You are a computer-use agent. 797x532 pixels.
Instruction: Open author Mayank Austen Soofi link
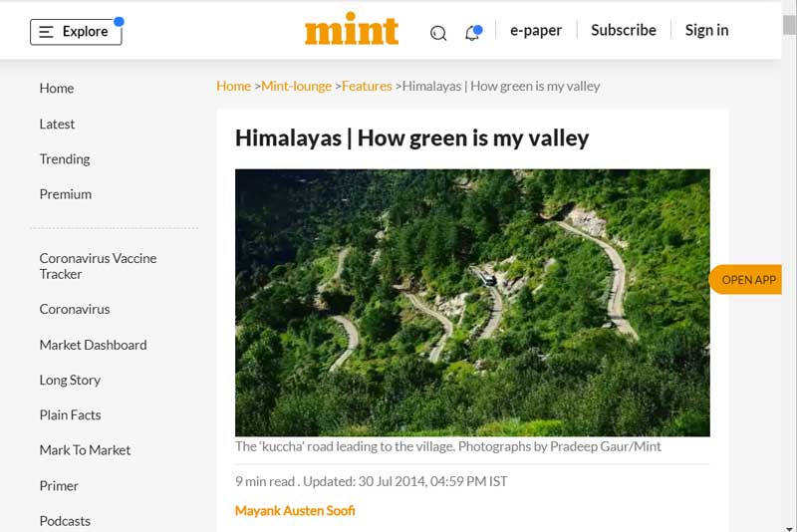point(295,511)
